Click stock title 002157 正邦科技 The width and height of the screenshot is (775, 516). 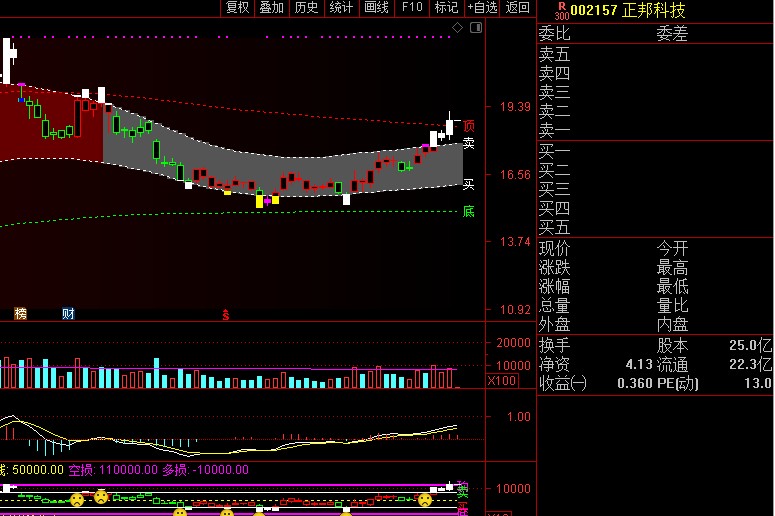pos(627,10)
